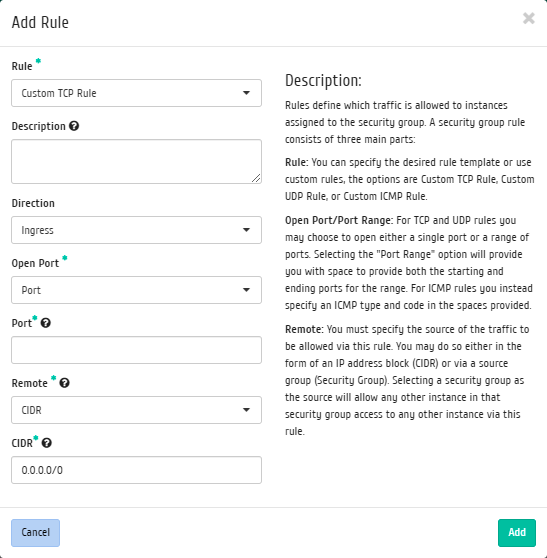Expand the Remote dropdown set to CIDR

pyautogui.click(x=136, y=410)
